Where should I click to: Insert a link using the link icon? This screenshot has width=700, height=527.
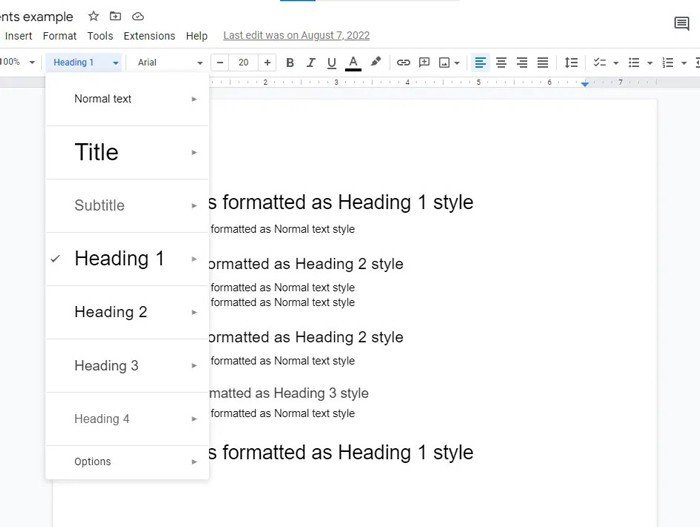(x=403, y=62)
